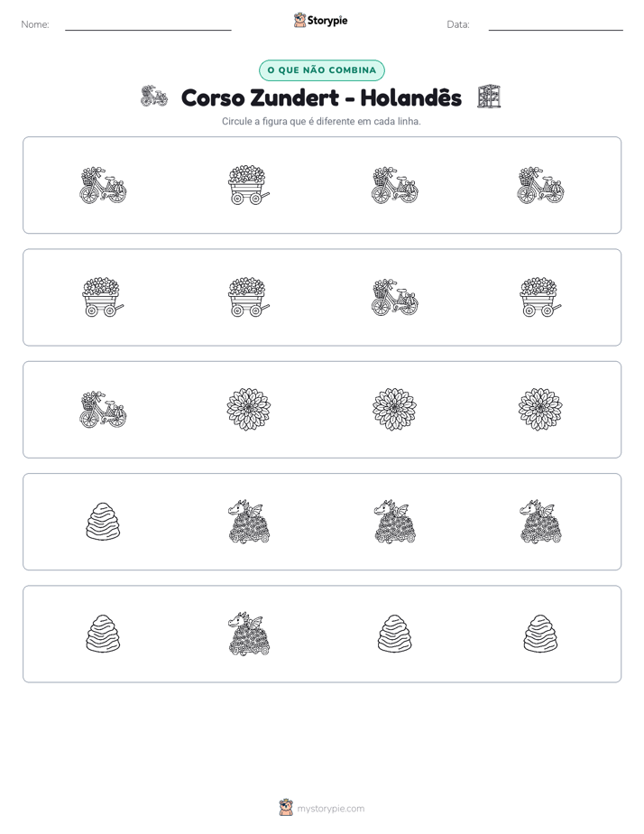Viewport: 644px width, 834px height.
Task: Click the Storypie logo at the top
Action: click(320, 20)
